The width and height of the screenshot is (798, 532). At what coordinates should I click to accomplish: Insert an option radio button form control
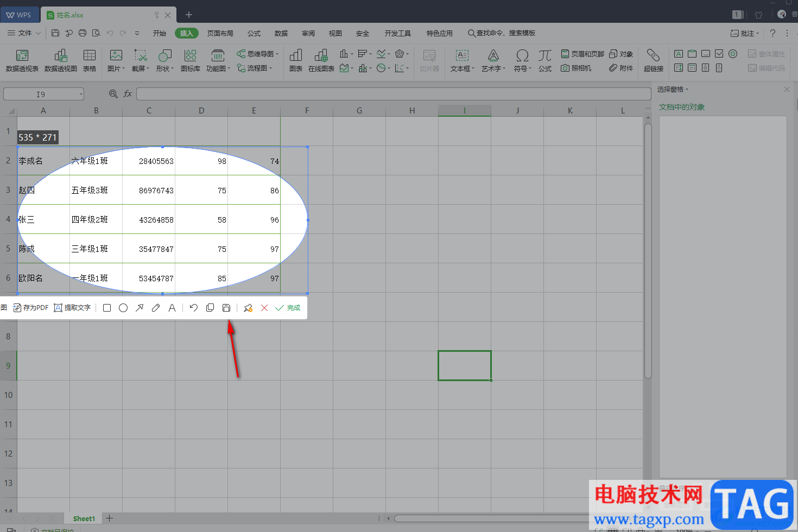[x=733, y=54]
